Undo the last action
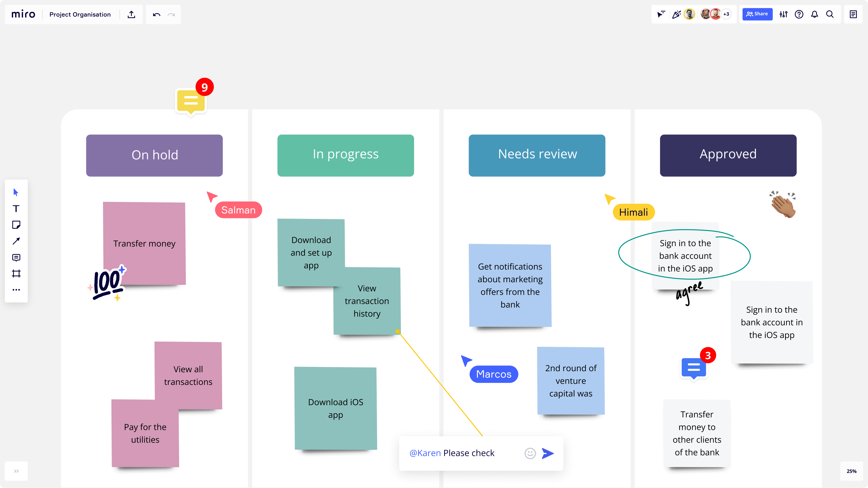This screenshot has width=868, height=488. point(156,14)
